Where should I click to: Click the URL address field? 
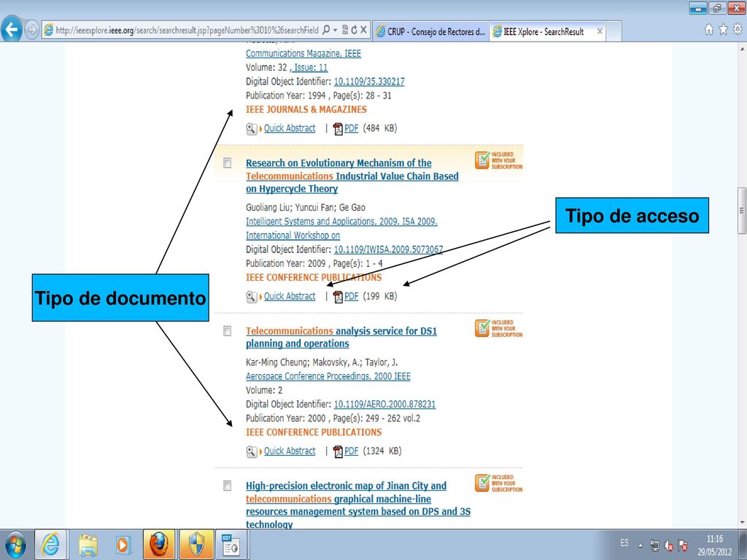click(x=187, y=30)
